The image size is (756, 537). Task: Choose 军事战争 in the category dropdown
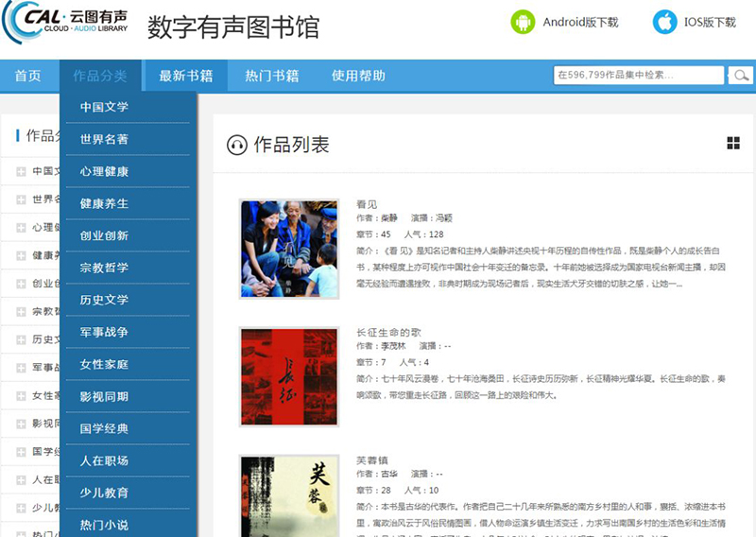[104, 332]
